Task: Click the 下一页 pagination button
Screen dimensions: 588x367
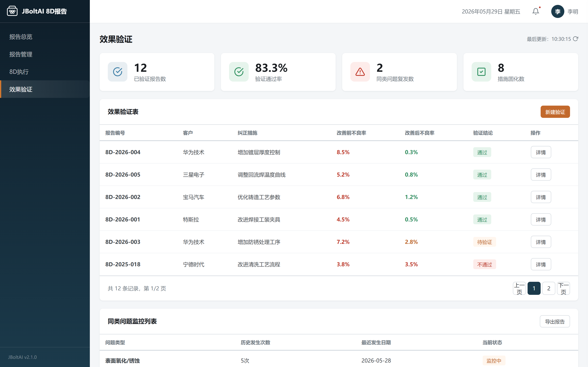Action: pos(563,288)
